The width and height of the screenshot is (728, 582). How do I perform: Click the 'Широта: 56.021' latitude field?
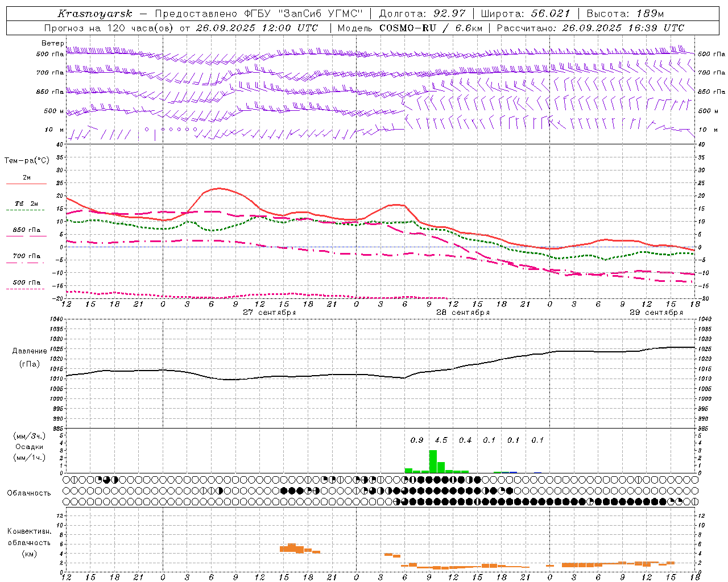click(526, 14)
